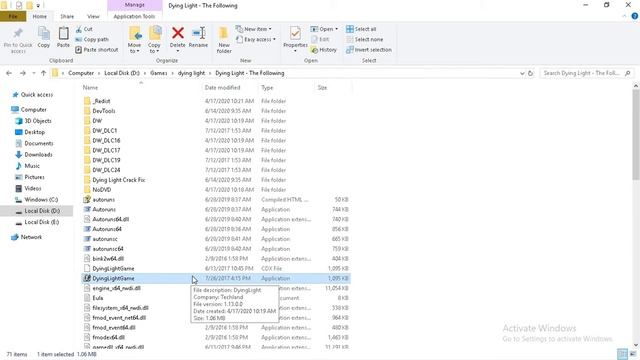Go back with the Back arrow

click(x=9, y=73)
